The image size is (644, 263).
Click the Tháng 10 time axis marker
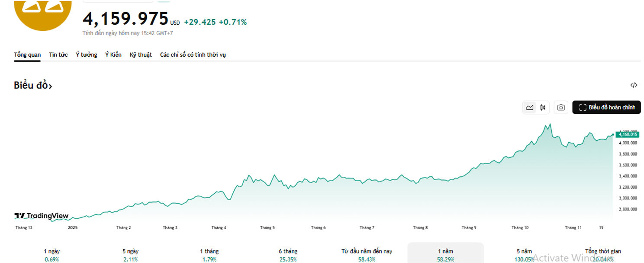click(520, 227)
